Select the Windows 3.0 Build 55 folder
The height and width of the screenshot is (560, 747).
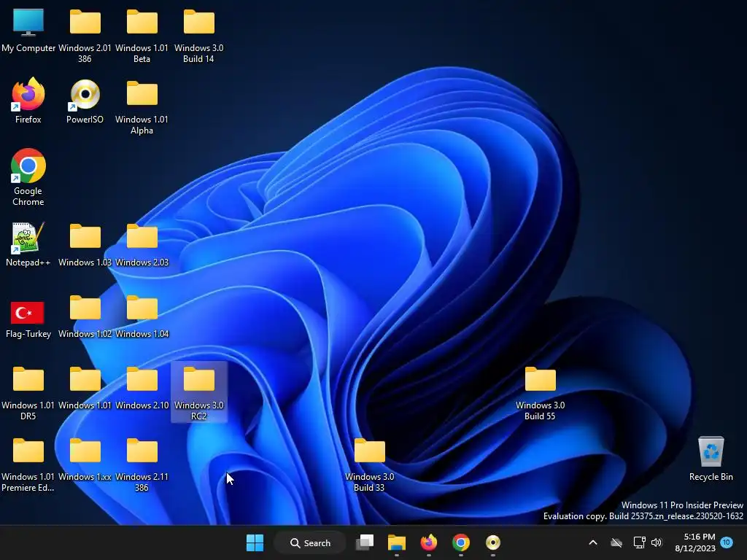(x=541, y=393)
